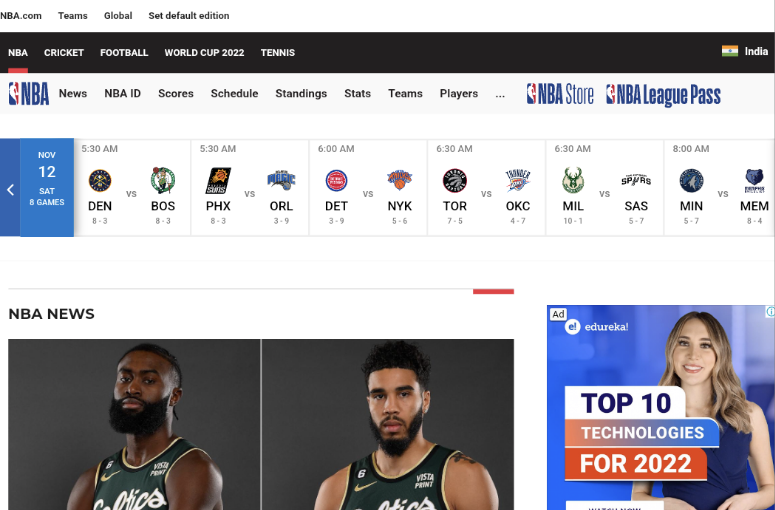Select the NBA sport tab

[18, 52]
